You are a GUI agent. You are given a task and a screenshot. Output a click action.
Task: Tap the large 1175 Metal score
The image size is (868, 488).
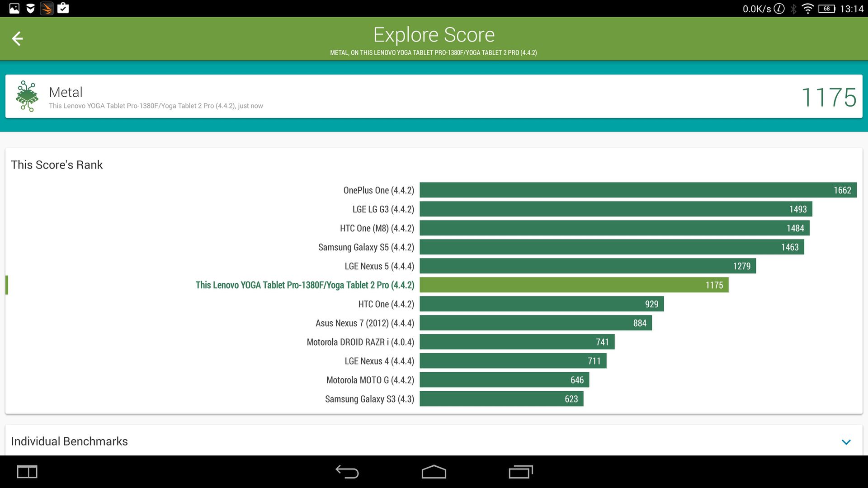coord(829,97)
